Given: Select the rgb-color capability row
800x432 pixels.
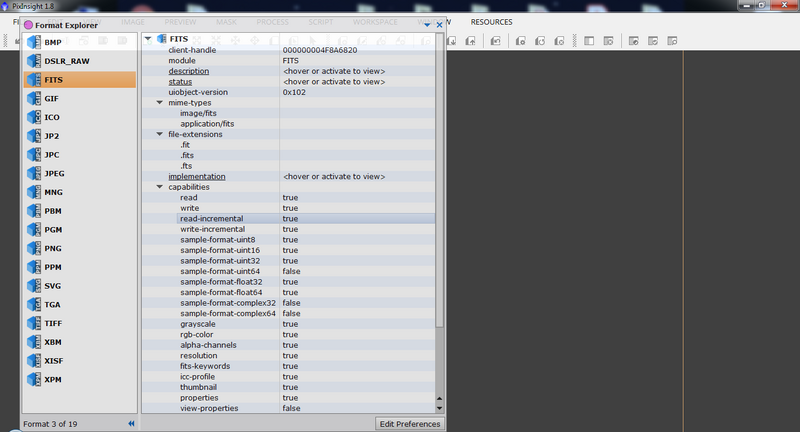Looking at the screenshot, I should pos(289,335).
